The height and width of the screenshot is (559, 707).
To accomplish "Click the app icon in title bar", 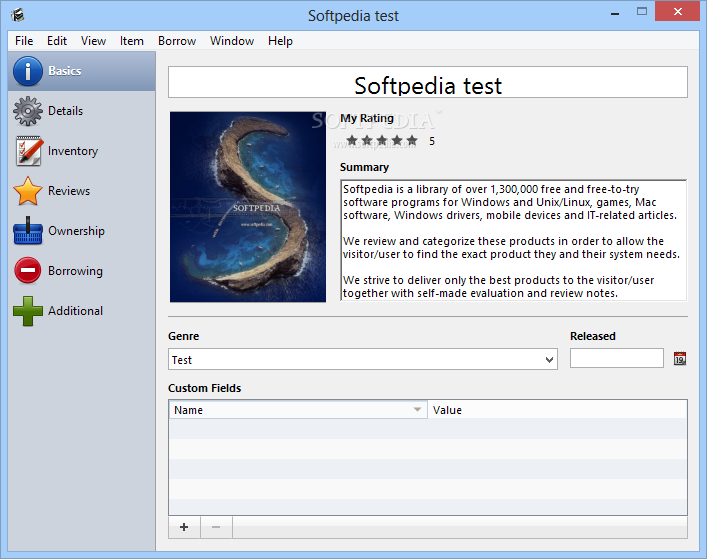I will pos(18,15).
